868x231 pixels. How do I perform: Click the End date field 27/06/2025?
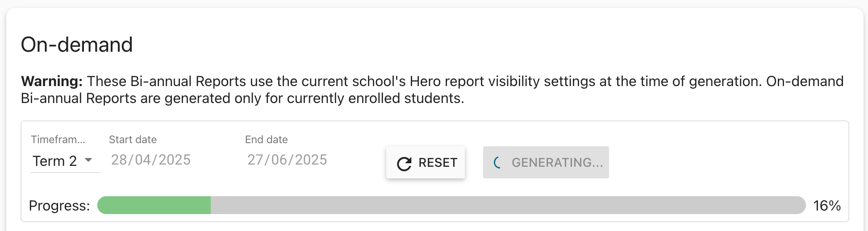pos(287,160)
